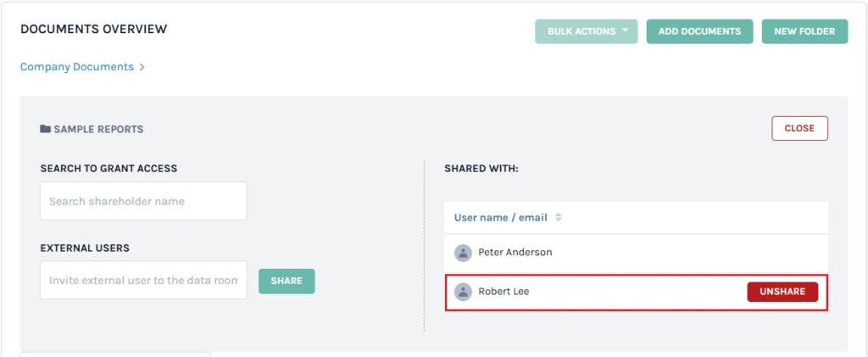The width and height of the screenshot is (868, 357).
Task: Create a new folder with New Folder
Action: (804, 31)
